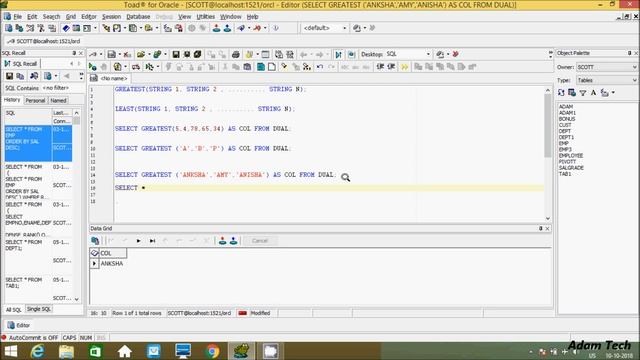Open the Editor menu
This screenshot has width=640, height=360.
pos(89,17)
